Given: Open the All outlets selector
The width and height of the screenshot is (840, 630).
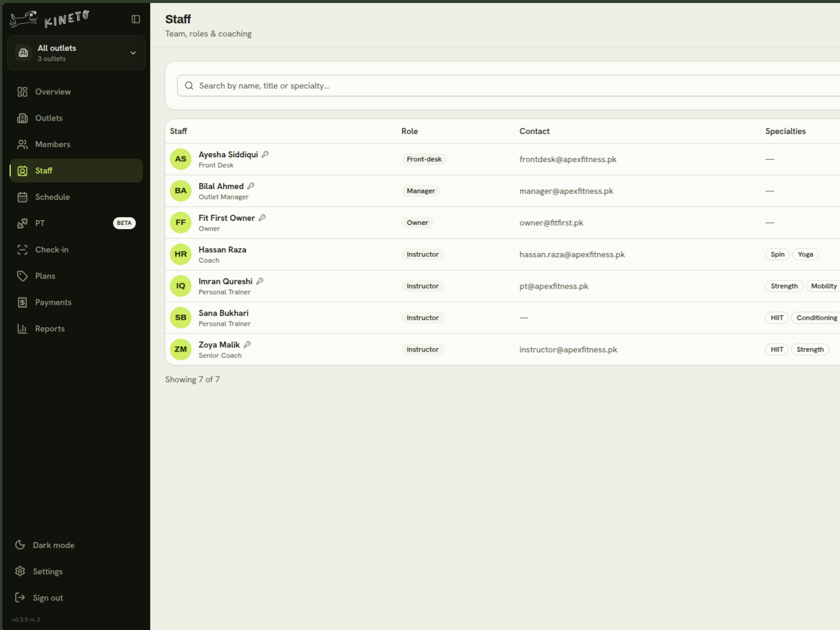Looking at the screenshot, I should point(76,53).
